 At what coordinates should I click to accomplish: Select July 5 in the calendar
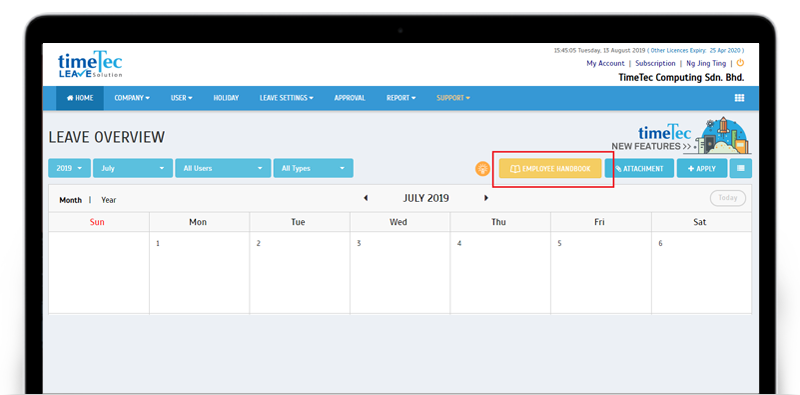(x=601, y=273)
